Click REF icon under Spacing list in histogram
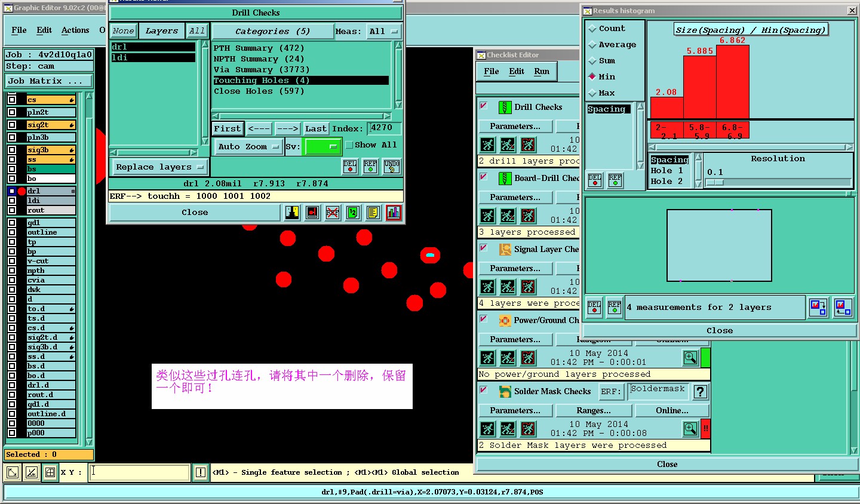860x504 pixels. pos(615,180)
